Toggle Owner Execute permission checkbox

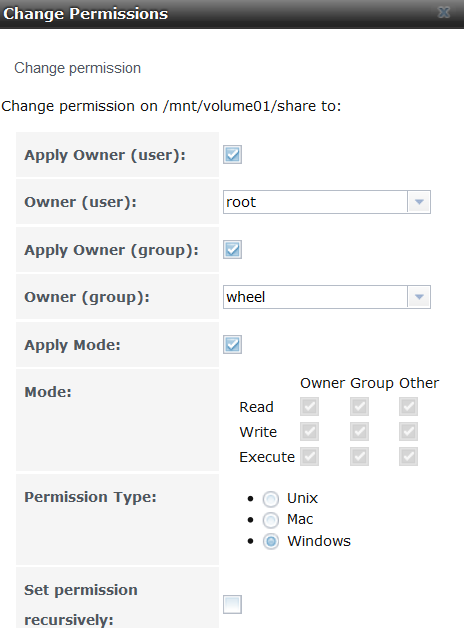click(309, 457)
